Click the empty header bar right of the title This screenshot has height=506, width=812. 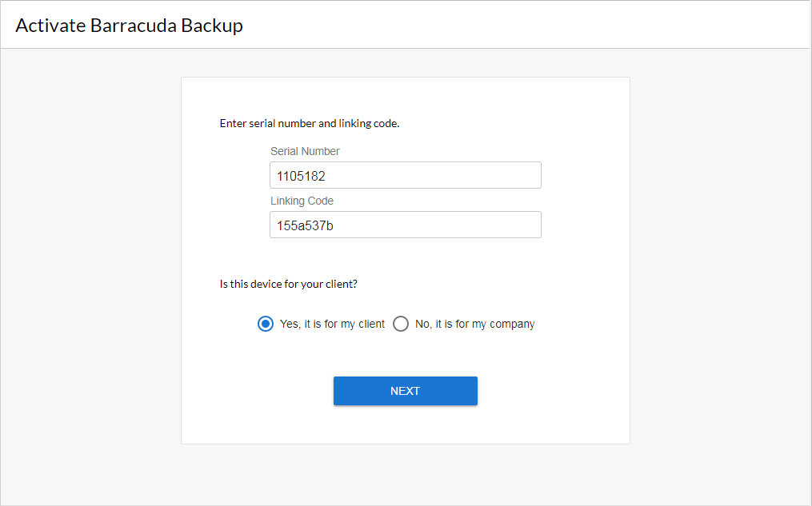pos(560,26)
